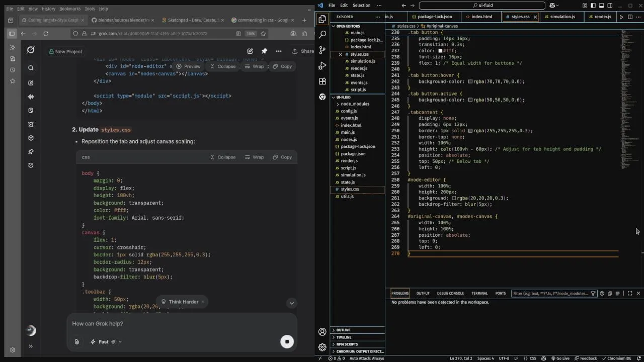The width and height of the screenshot is (644, 362).
Task: Click rgba(20,20,20,0.3) color swatch
Action: pyautogui.click(x=454, y=199)
